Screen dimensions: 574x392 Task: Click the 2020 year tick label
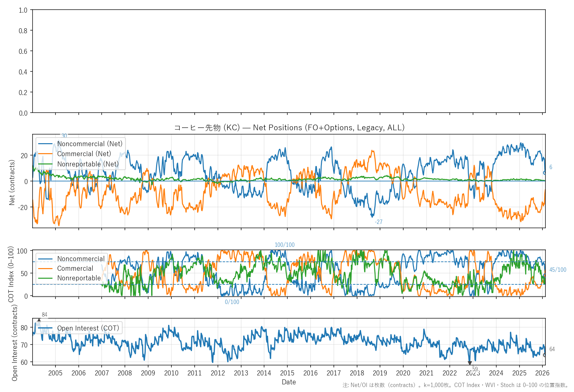[x=403, y=373]
